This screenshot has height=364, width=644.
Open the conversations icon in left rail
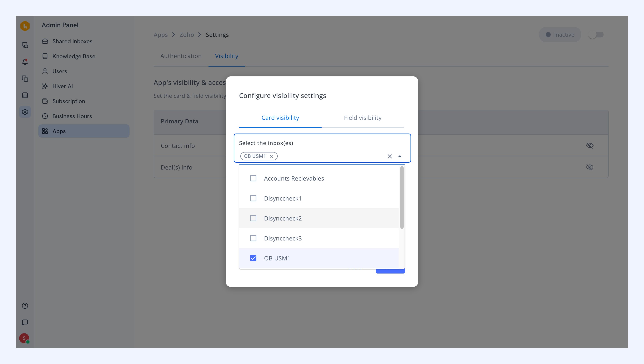tap(25, 45)
